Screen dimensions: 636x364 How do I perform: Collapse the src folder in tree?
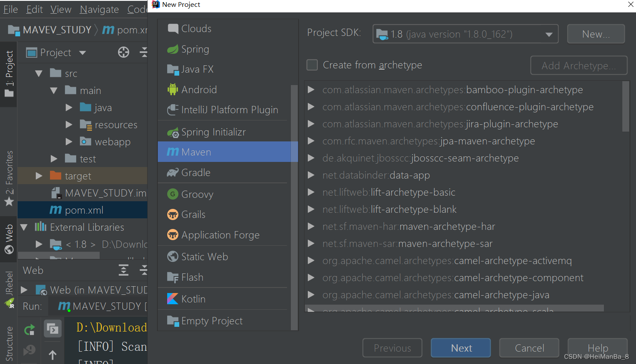tap(39, 73)
